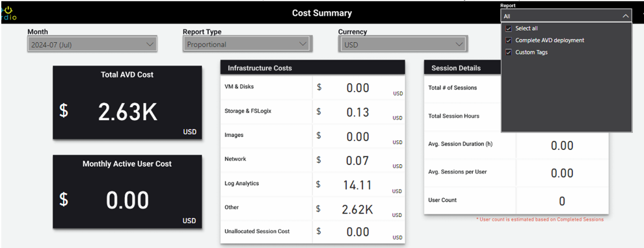Click the Other row label
Image resolution: width=644 pixels, height=248 pixels.
232,207
